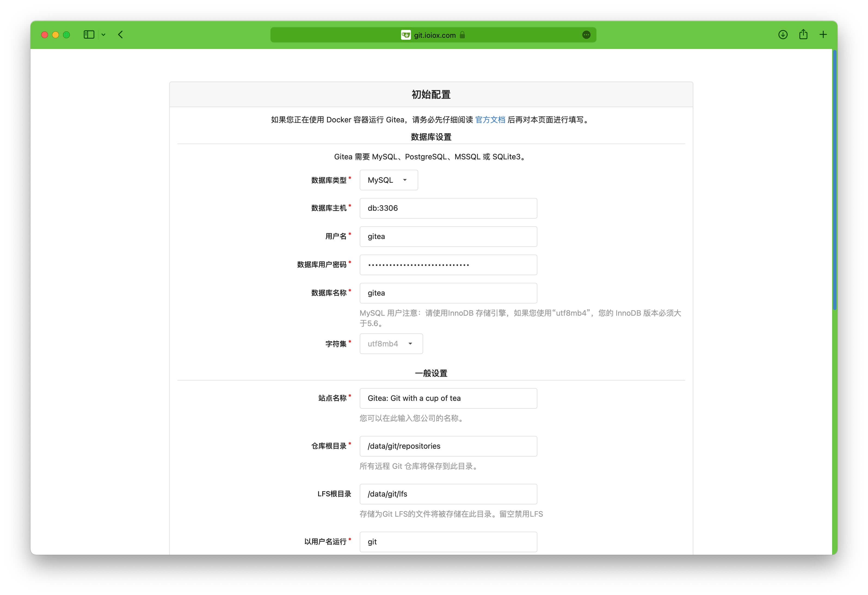Open the page options ellipsis in address bar
Viewport: 868px width, 595px height.
tap(586, 35)
